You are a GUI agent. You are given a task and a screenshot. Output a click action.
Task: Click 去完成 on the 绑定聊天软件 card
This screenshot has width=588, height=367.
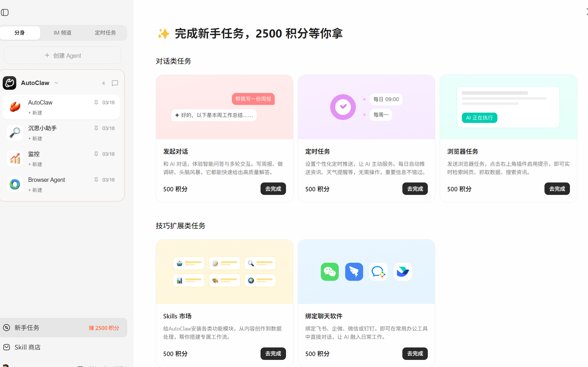pyautogui.click(x=415, y=353)
